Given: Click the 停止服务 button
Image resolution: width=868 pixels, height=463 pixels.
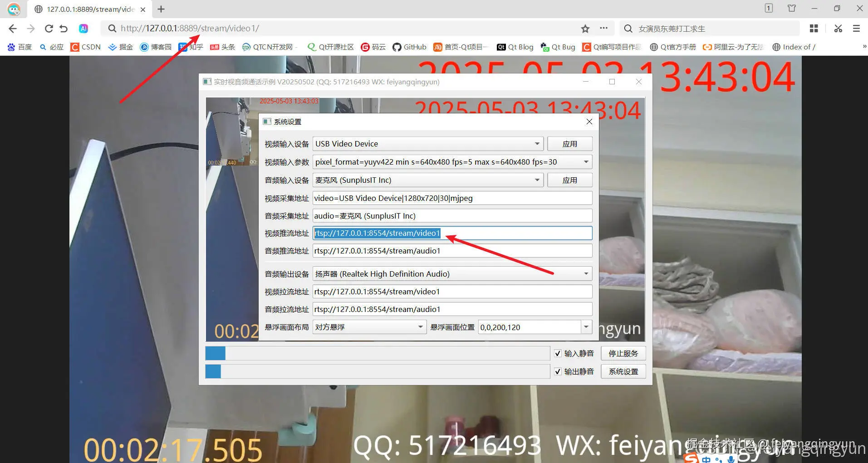Looking at the screenshot, I should point(623,353).
